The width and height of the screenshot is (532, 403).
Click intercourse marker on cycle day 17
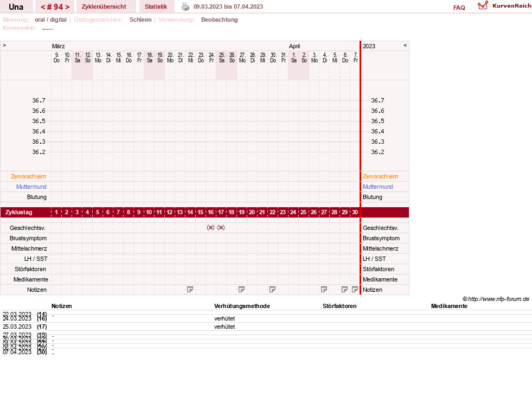221,228
